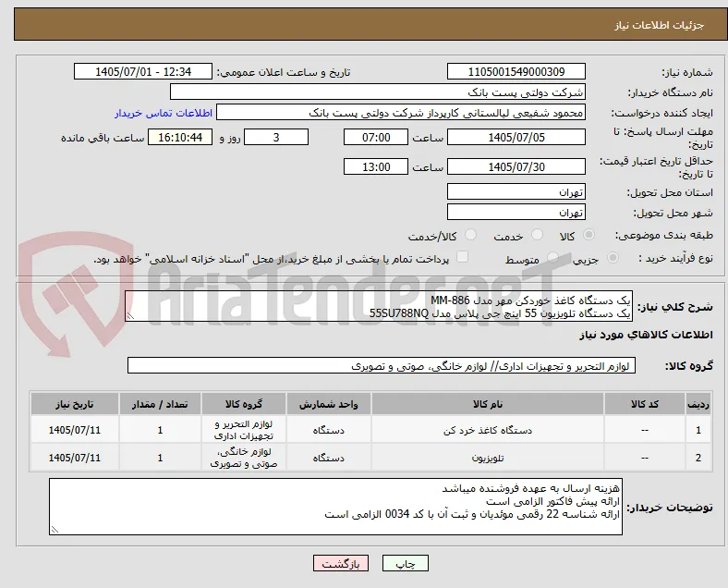Click the اطلاعات کالاهای مورد نیاز heading

646,335
